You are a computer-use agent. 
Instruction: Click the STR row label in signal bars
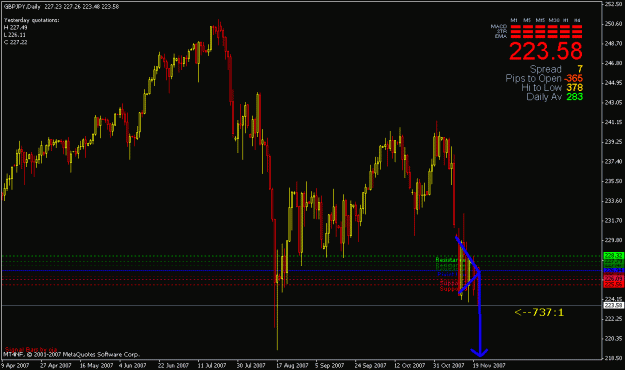click(502, 31)
